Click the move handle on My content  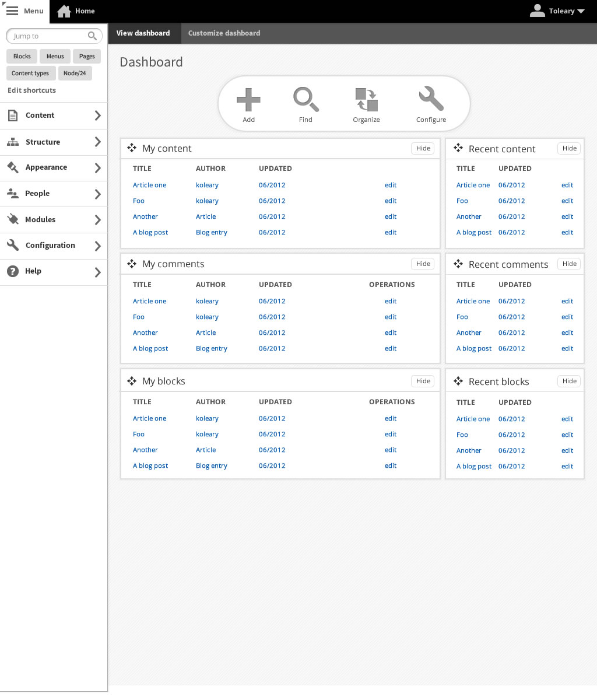[x=132, y=148]
